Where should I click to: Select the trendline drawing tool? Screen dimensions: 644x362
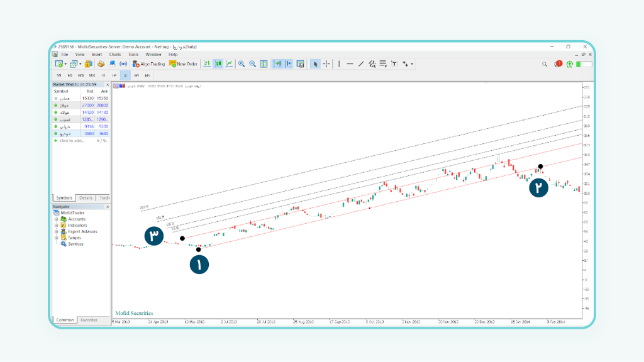click(x=361, y=64)
